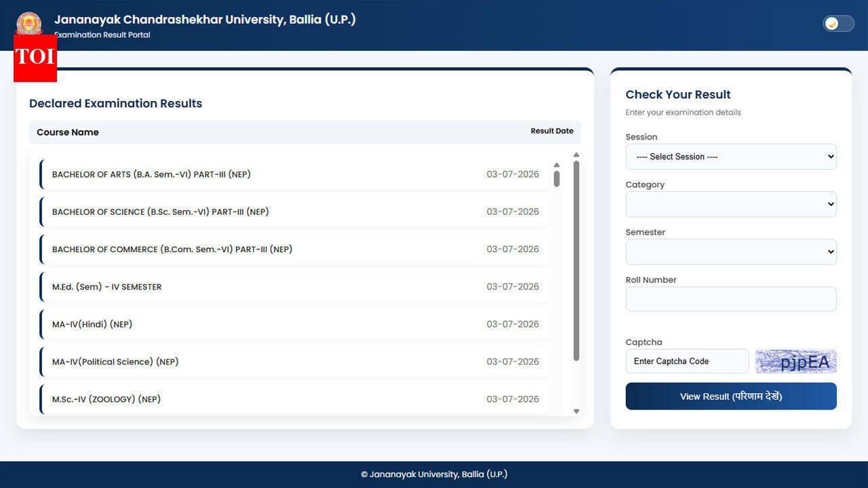Click the Roll Number input field
Screen dimensions: 868x488
(731, 299)
